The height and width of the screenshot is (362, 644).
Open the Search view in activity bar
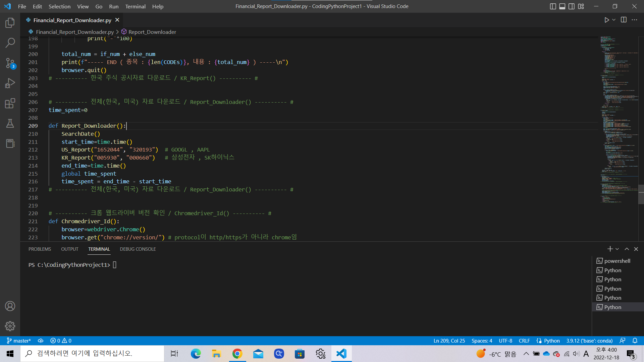click(x=10, y=43)
